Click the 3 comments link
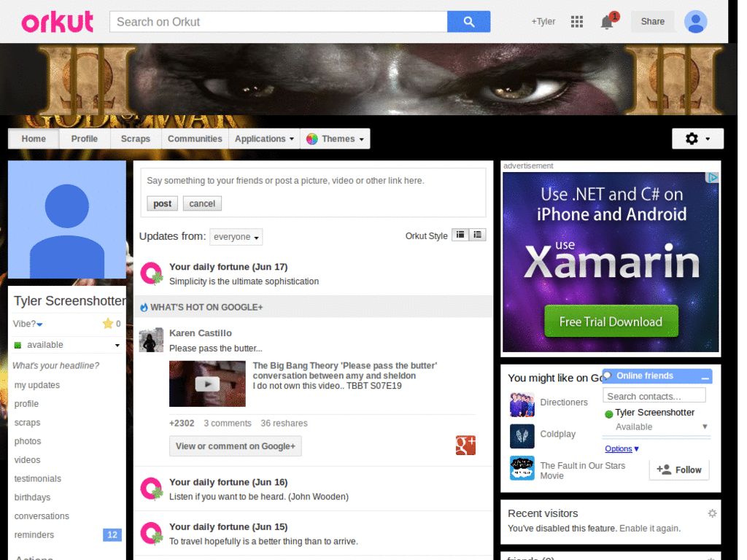The height and width of the screenshot is (560, 747). click(x=228, y=424)
